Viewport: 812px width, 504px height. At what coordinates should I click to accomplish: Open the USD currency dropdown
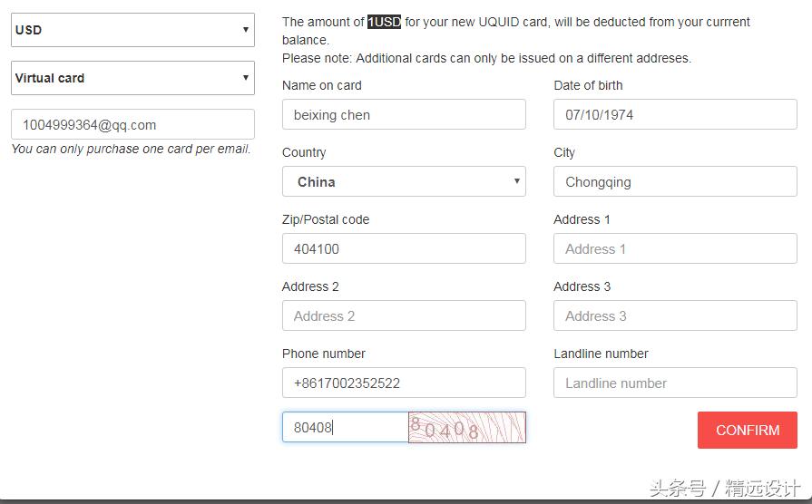pyautogui.click(x=132, y=30)
